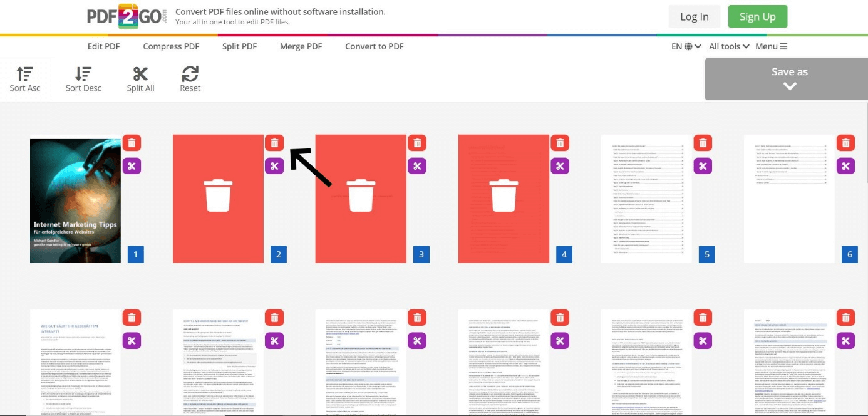The width and height of the screenshot is (868, 416).
Task: Select page 6 thumbnail
Action: (x=789, y=199)
